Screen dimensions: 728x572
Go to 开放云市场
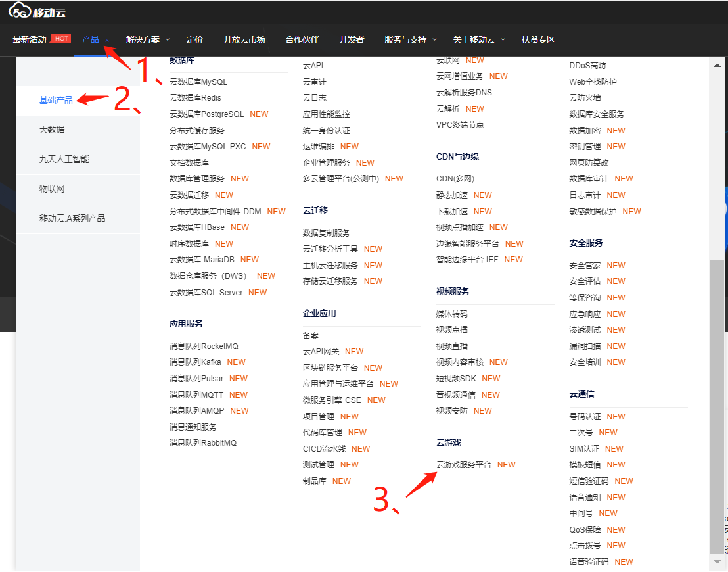coord(244,39)
